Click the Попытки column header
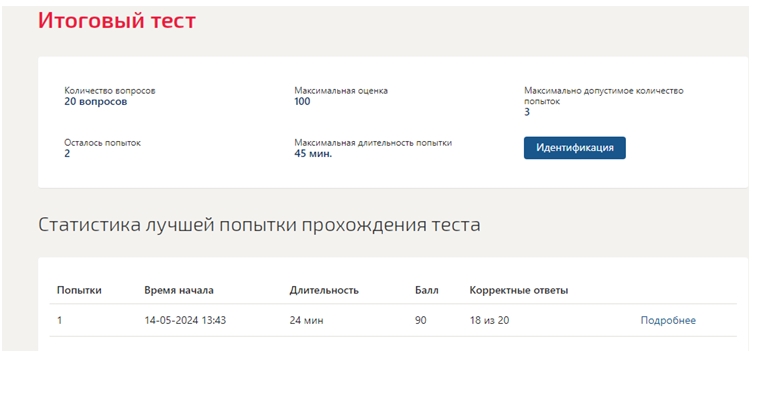This screenshot has height=396, width=757. [x=79, y=290]
